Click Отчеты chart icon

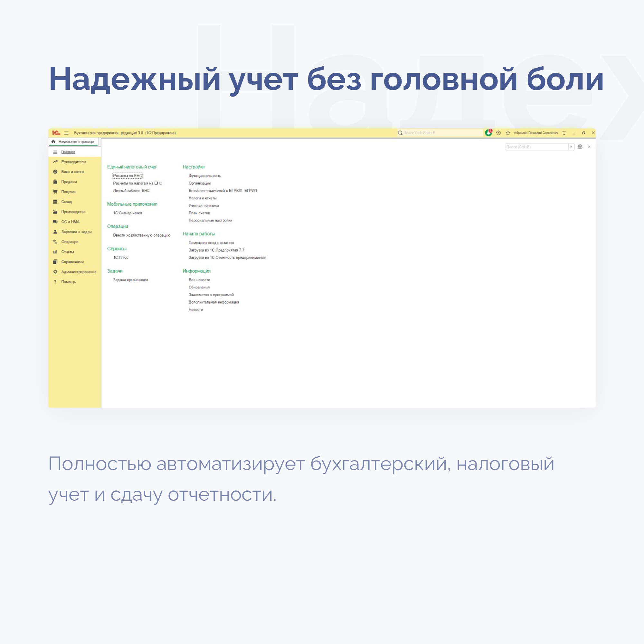click(x=55, y=252)
